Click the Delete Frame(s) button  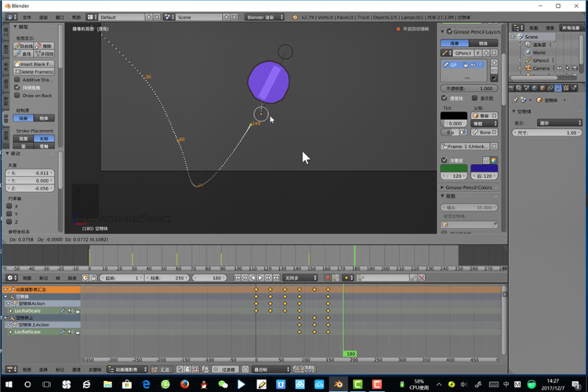[34, 71]
